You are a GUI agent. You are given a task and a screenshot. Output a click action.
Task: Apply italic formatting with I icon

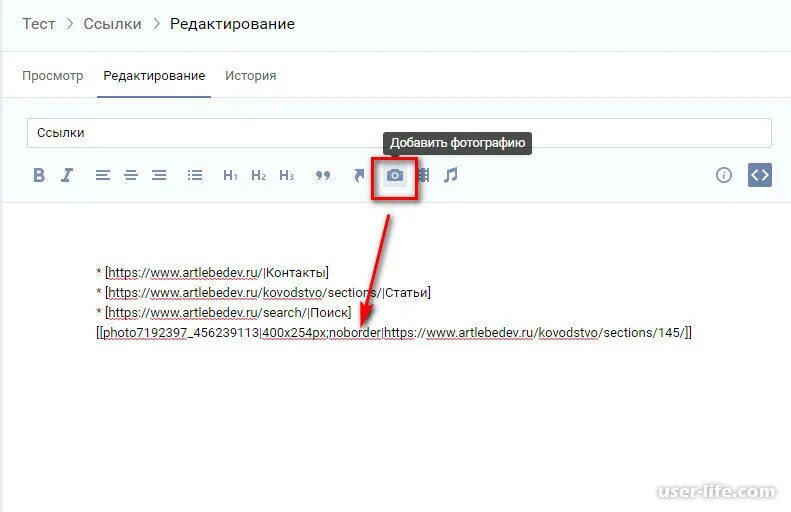tap(67, 175)
